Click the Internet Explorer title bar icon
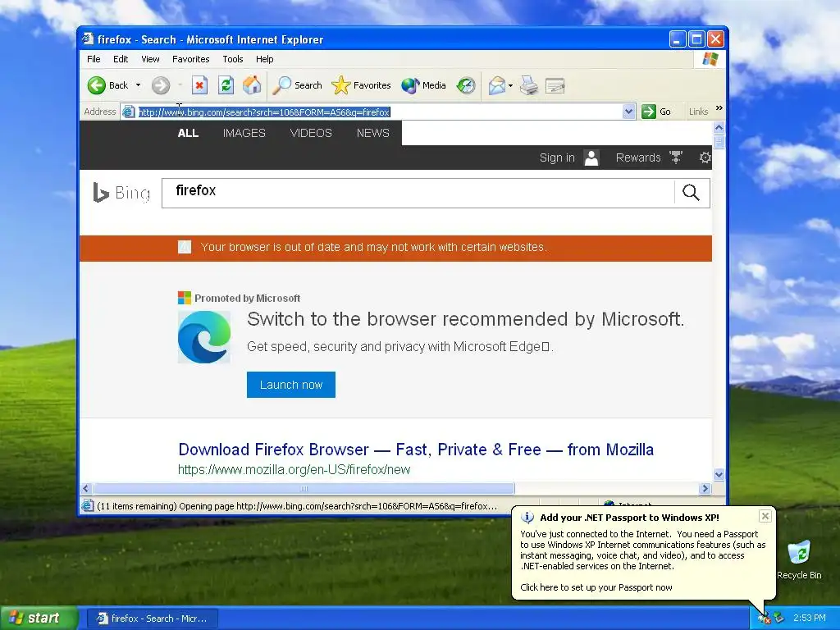840x630 pixels. pos(87,39)
